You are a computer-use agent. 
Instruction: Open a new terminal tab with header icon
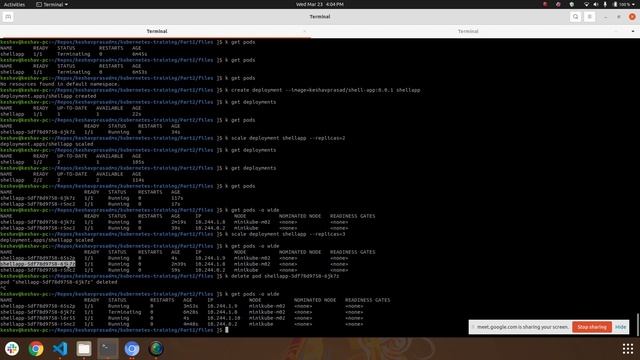click(x=8, y=17)
